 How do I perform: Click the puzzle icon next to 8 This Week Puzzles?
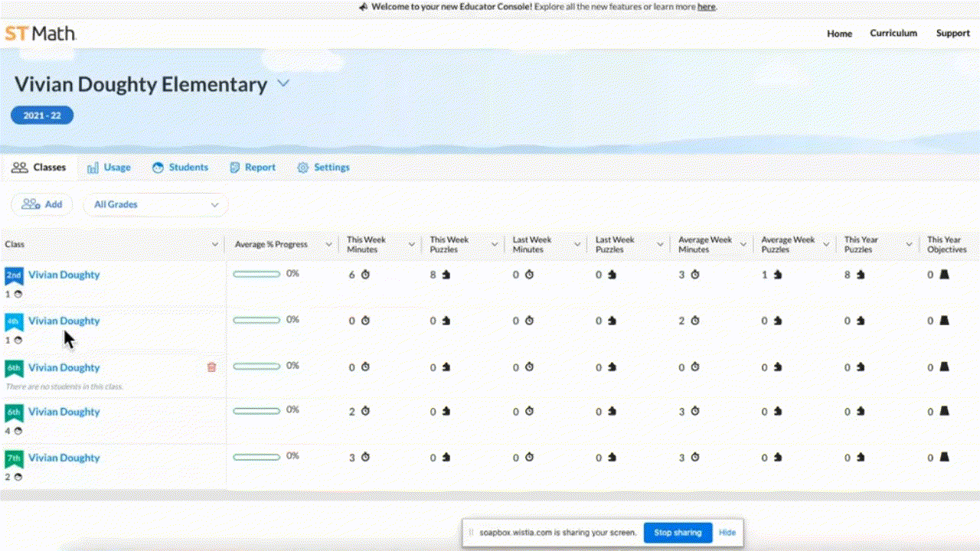click(x=446, y=275)
